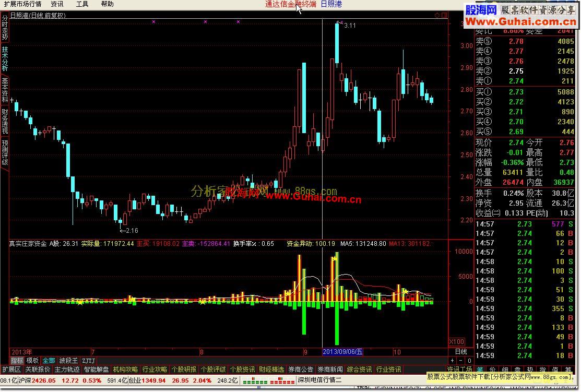
Task: Select the 全部 indicator tab
Action: pos(49,360)
